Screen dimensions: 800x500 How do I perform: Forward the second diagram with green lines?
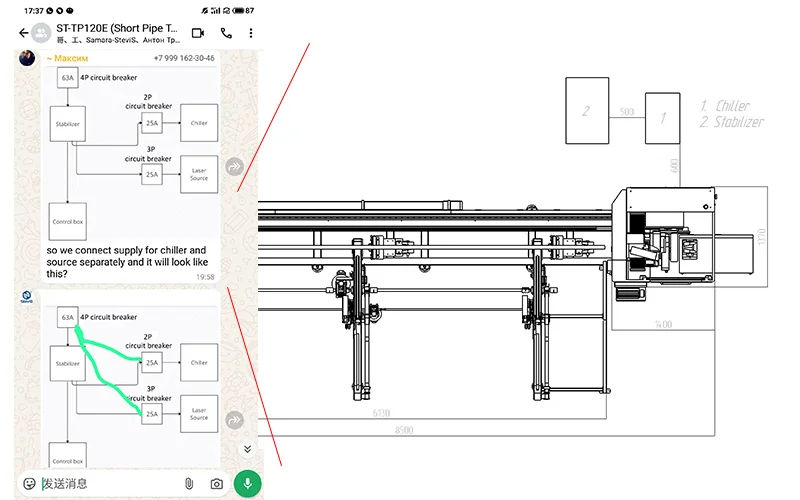(x=234, y=420)
